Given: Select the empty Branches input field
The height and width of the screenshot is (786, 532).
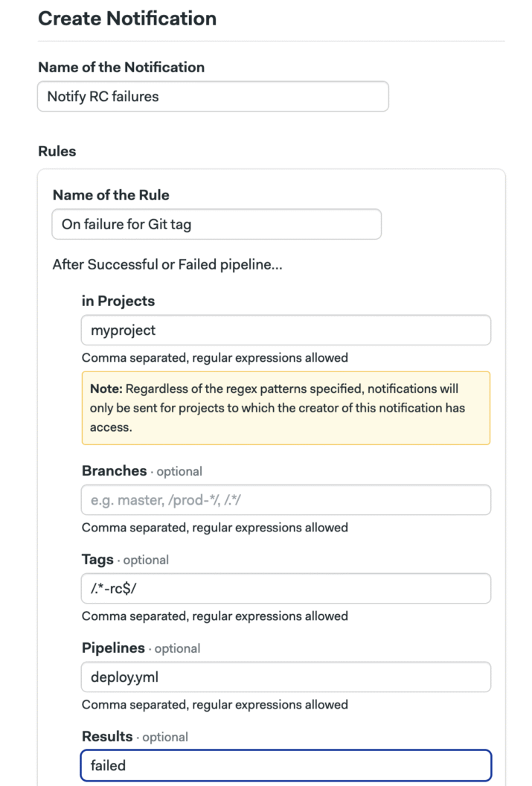Looking at the screenshot, I should [286, 500].
